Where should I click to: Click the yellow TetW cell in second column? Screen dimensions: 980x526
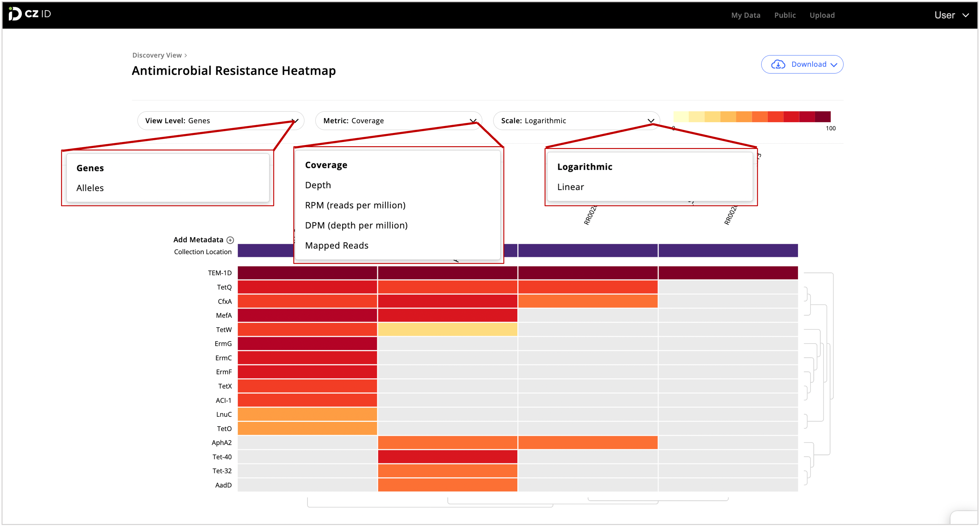(x=447, y=330)
